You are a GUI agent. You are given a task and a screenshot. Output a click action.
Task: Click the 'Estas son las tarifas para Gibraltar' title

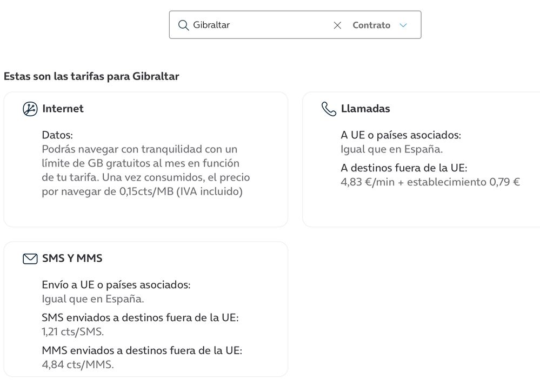pos(91,76)
